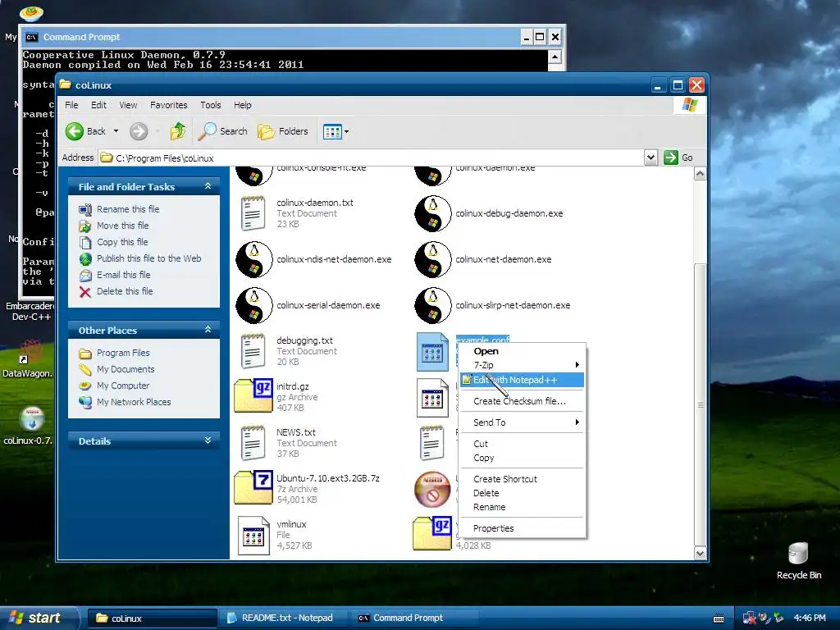840x630 pixels.
Task: Open the Favorites menu
Action: [x=169, y=106]
